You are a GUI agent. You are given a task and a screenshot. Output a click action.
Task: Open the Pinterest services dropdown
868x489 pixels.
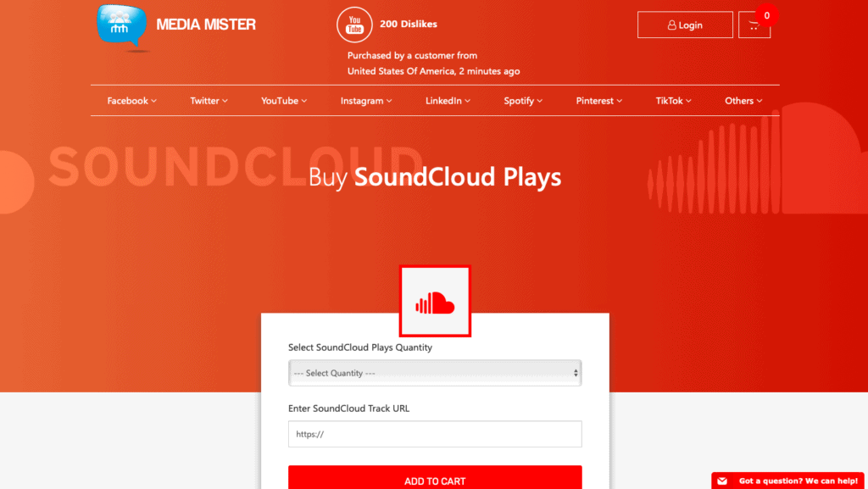tap(599, 101)
